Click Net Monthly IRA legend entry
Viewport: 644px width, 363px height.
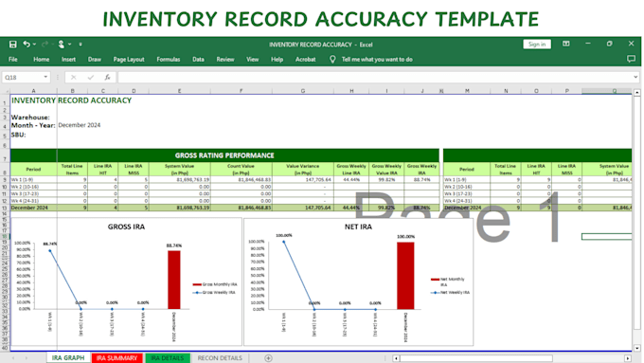click(448, 281)
